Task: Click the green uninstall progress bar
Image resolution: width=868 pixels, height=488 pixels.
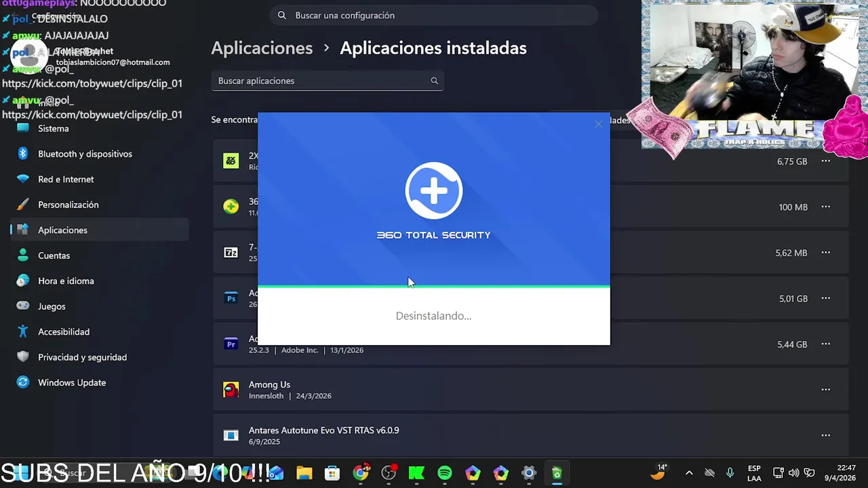Action: pyautogui.click(x=434, y=287)
